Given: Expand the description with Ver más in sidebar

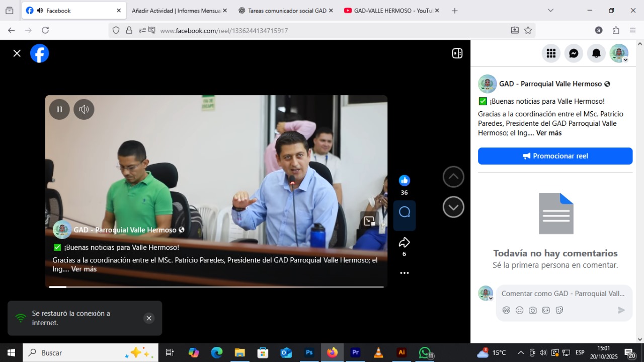Looking at the screenshot, I should pyautogui.click(x=548, y=133).
